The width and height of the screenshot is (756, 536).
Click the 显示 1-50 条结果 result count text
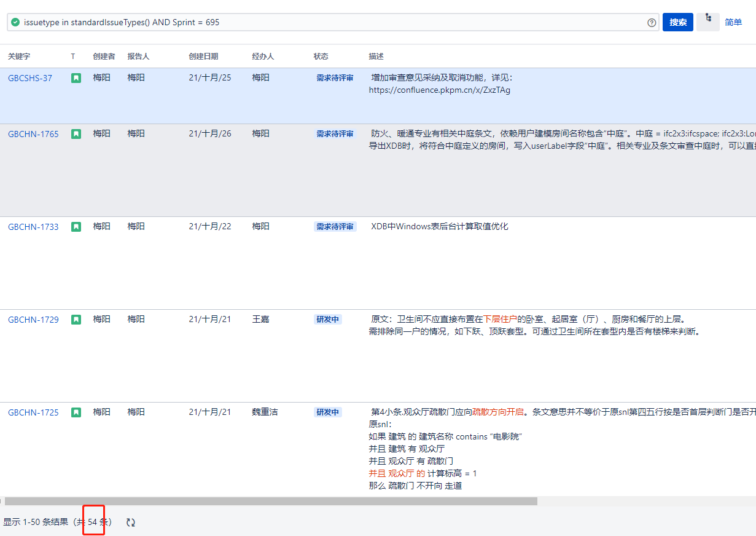point(36,522)
